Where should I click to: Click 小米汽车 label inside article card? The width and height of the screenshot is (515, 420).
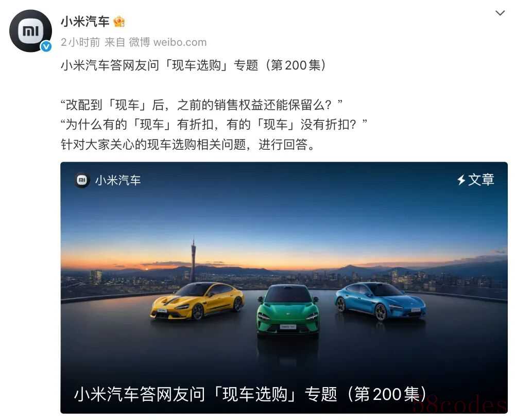(118, 180)
